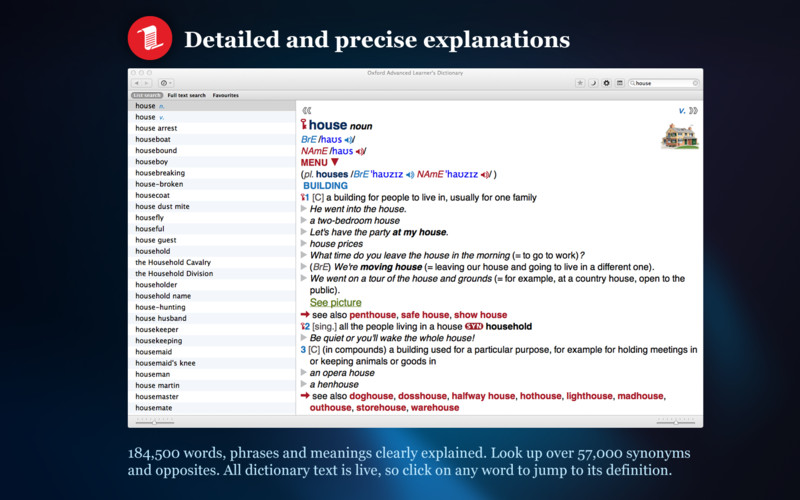Viewport: 800px width, 500px height.
Task: Go forward with the toolbar forward arrow
Action: (146, 83)
